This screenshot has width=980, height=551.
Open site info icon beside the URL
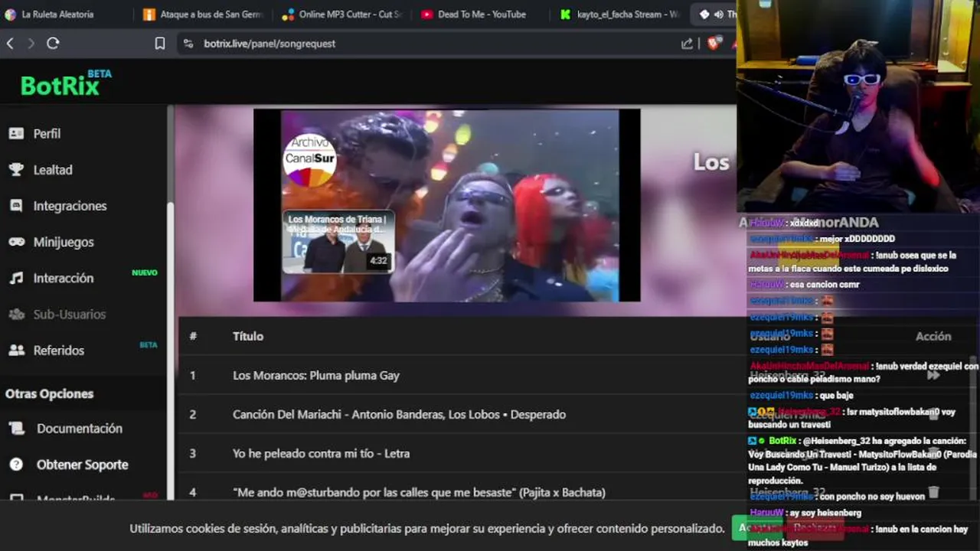coord(188,44)
